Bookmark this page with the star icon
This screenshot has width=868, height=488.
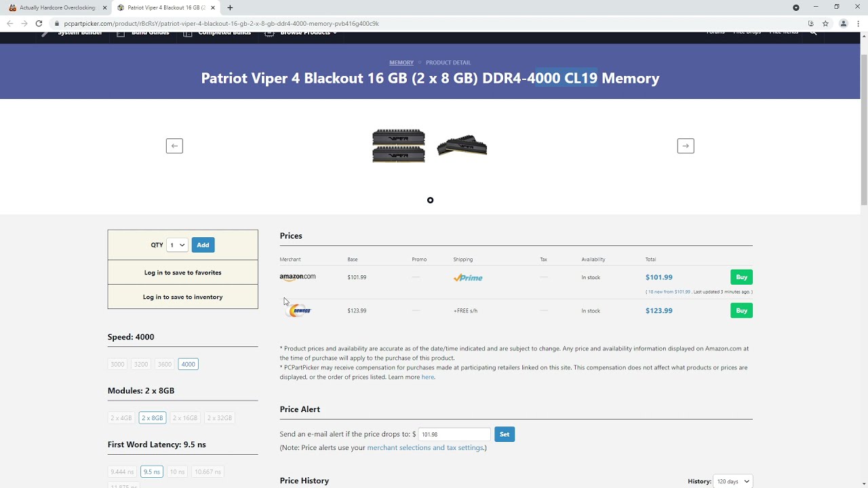coord(825,23)
